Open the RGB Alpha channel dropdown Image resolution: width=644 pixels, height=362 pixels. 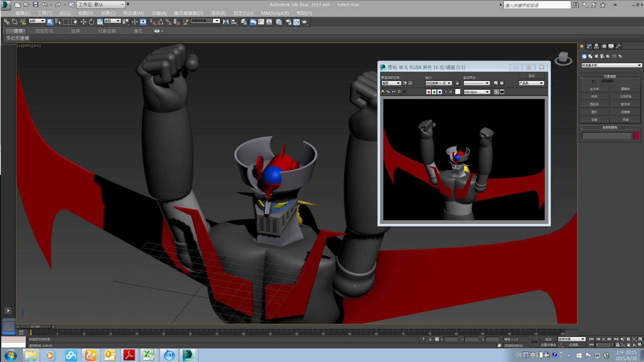pos(477,92)
